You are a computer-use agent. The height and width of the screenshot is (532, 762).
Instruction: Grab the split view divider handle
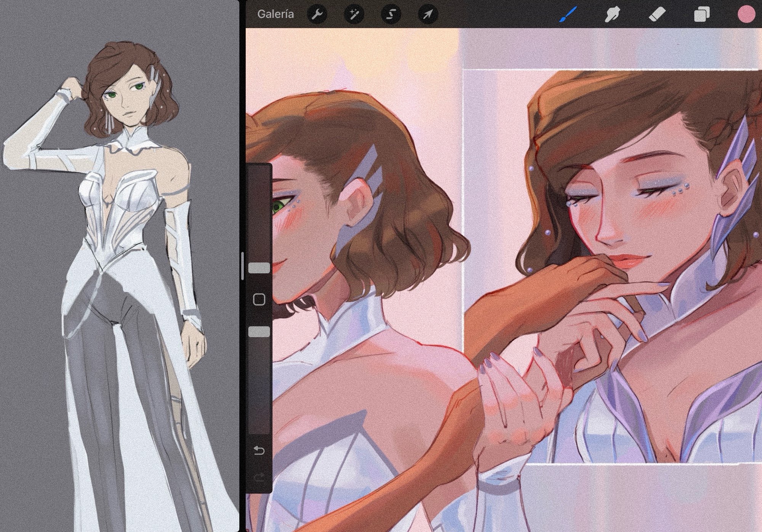[242, 266]
